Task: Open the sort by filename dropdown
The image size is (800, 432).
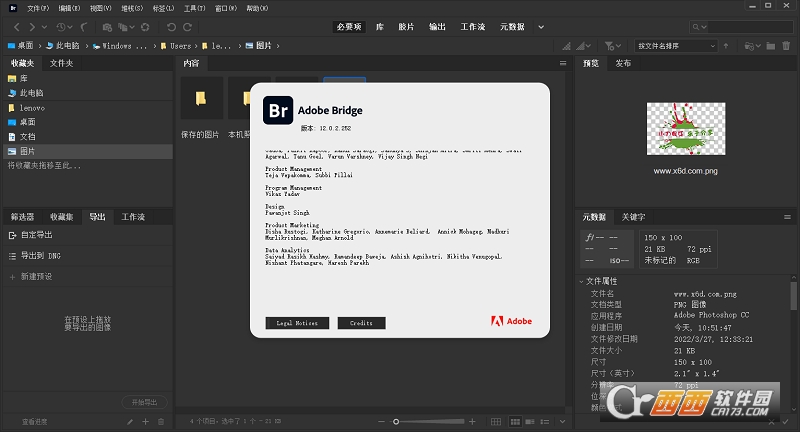Action: pyautogui.click(x=676, y=46)
